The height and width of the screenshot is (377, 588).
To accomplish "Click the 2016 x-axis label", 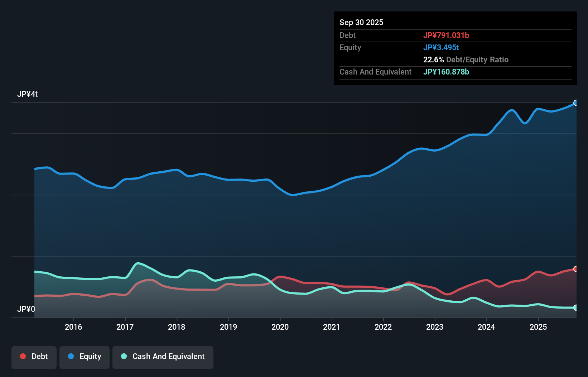I will pos(73,327).
